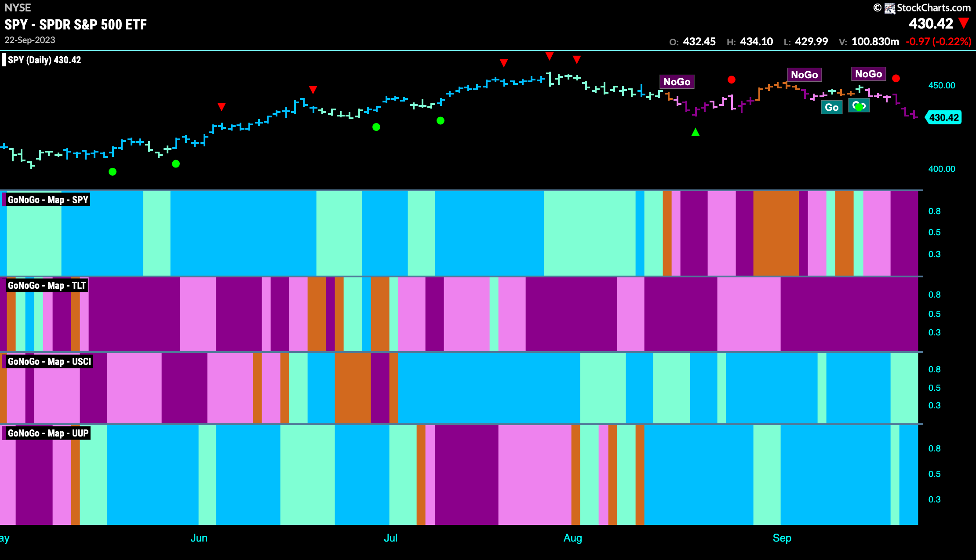Click the volume value 100.830m
Image resolution: width=976 pixels, height=560 pixels.
pos(875,42)
